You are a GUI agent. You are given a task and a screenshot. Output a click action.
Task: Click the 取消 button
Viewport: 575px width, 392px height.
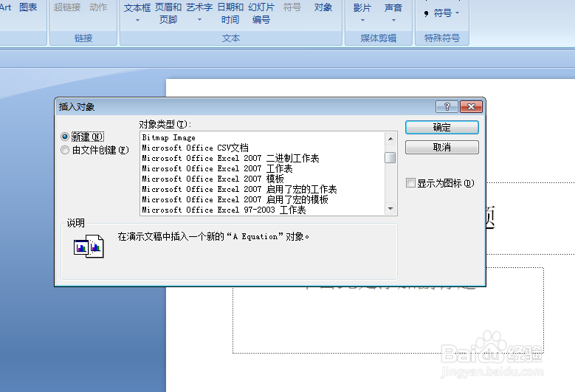coord(441,147)
